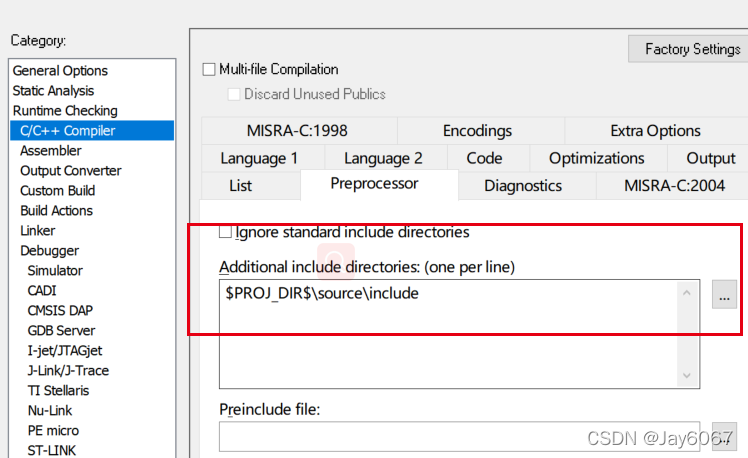Browse include directories with ellipsis button
This screenshot has width=748, height=458.
(x=724, y=294)
